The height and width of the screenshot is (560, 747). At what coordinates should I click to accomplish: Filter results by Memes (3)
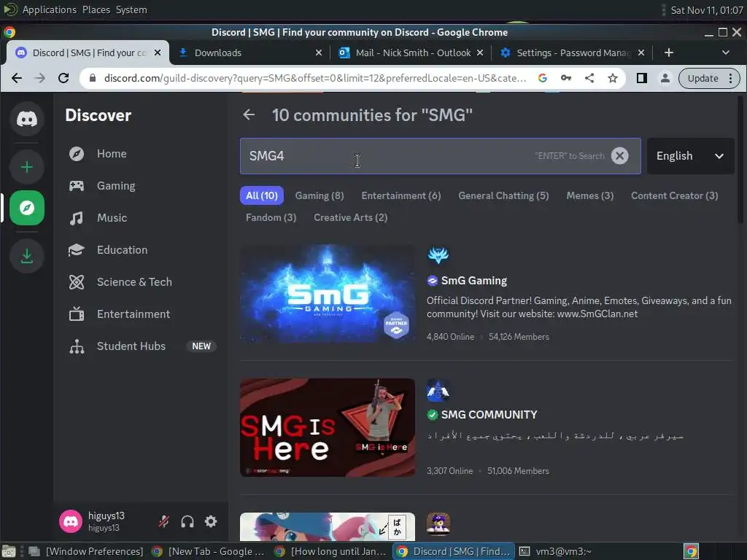click(589, 195)
